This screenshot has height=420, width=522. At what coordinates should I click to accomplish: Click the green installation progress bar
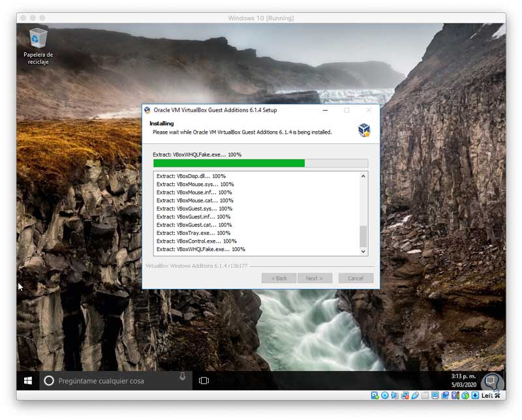point(260,163)
